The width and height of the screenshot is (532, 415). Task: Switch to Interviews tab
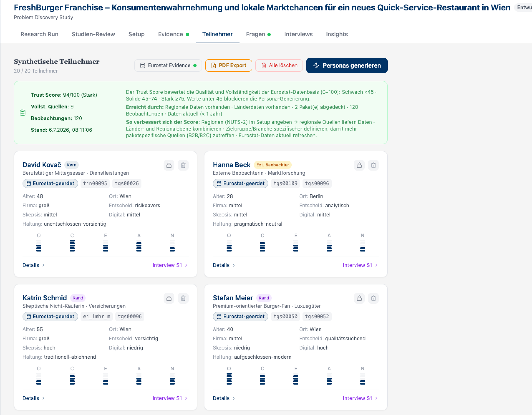298,34
